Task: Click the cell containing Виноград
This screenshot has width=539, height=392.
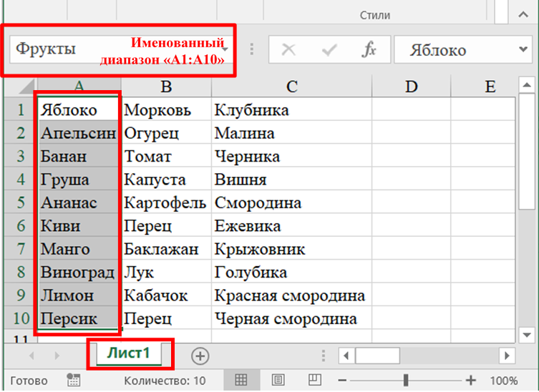Action: click(x=78, y=271)
